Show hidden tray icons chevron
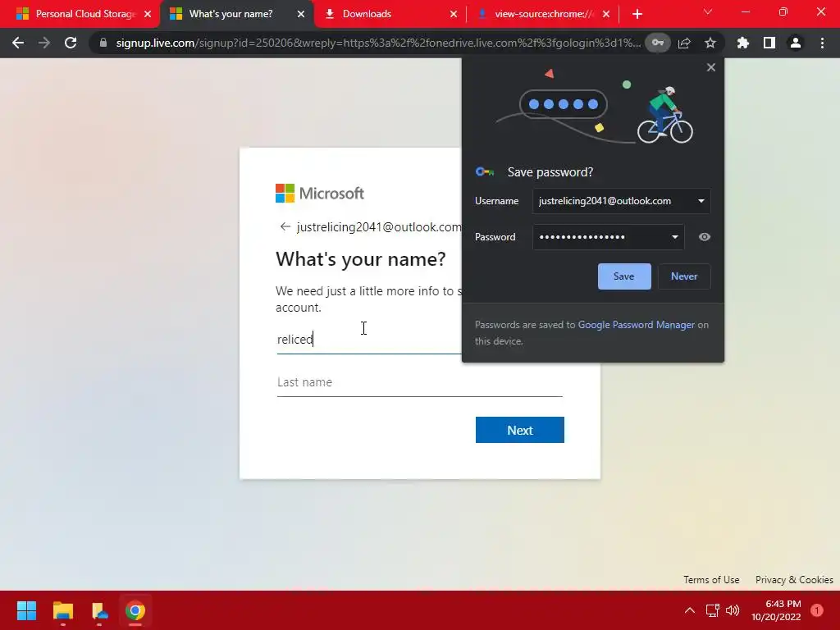Screen dimensions: 840x630 (689, 610)
